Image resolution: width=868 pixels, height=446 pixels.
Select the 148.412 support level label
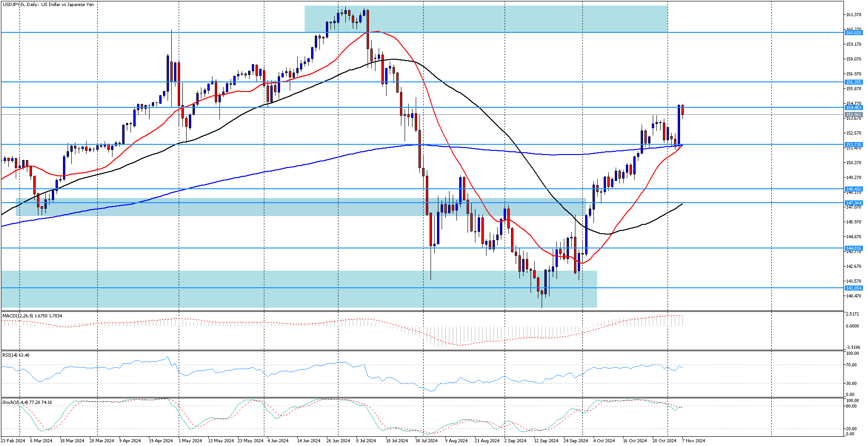click(x=853, y=189)
